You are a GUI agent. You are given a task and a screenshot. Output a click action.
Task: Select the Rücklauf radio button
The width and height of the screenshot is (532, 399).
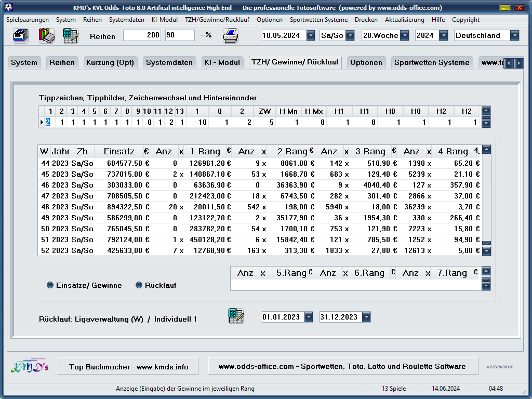139,285
